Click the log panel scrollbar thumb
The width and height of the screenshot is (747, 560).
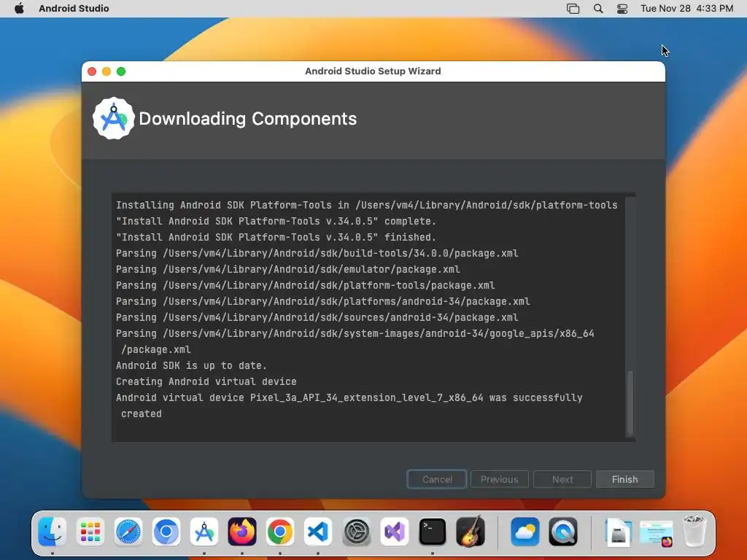pos(630,402)
